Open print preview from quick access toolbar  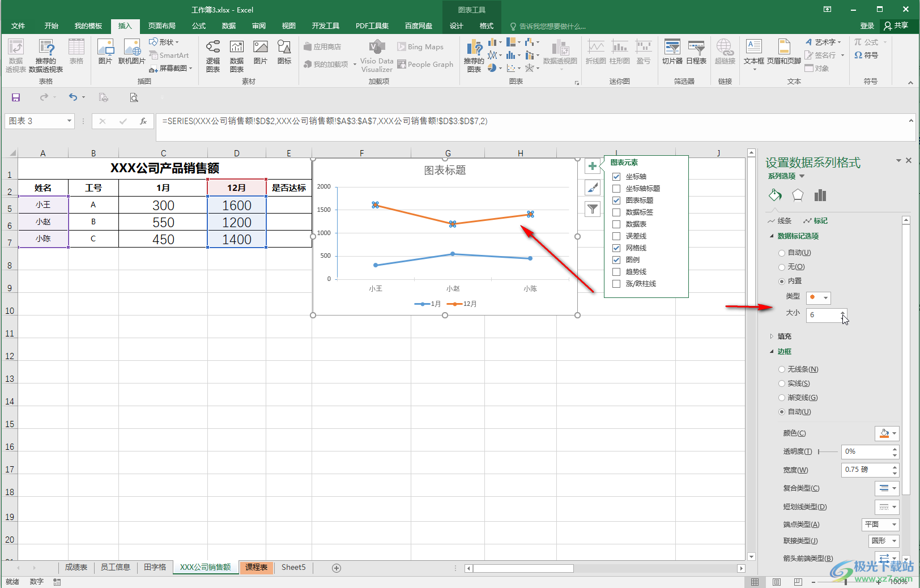pos(134,97)
